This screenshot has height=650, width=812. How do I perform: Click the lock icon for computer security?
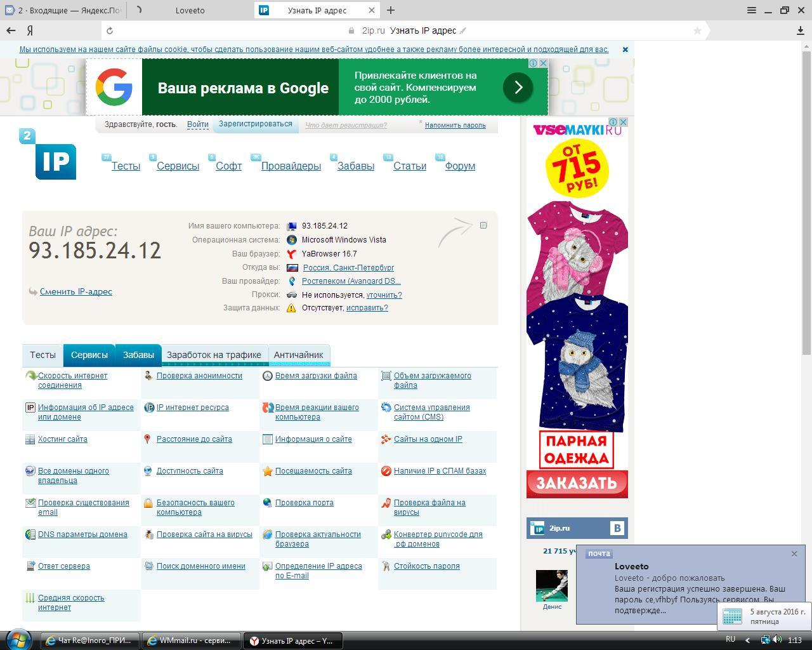pos(148,503)
